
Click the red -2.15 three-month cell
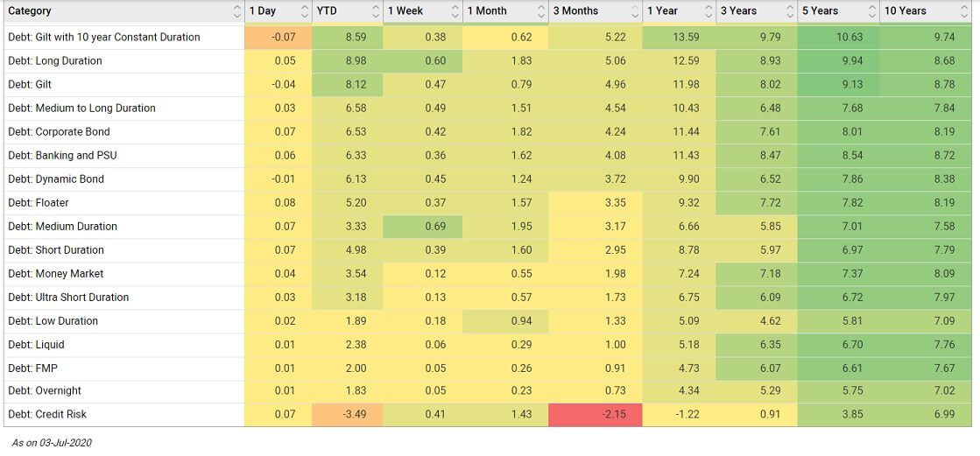[x=595, y=414]
